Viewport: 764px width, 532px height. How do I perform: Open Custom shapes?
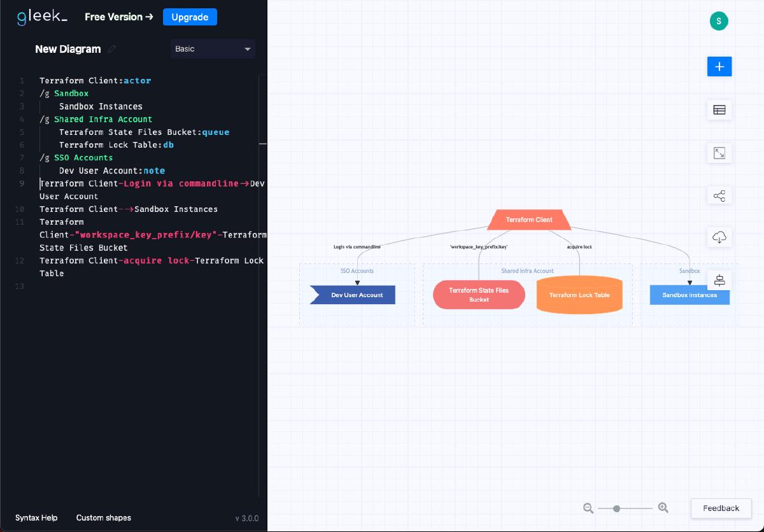point(104,518)
